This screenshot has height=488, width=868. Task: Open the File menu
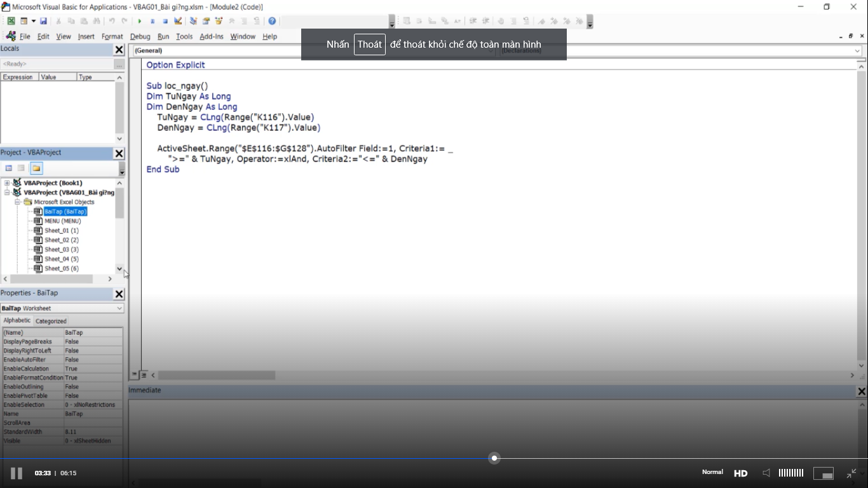click(25, 37)
